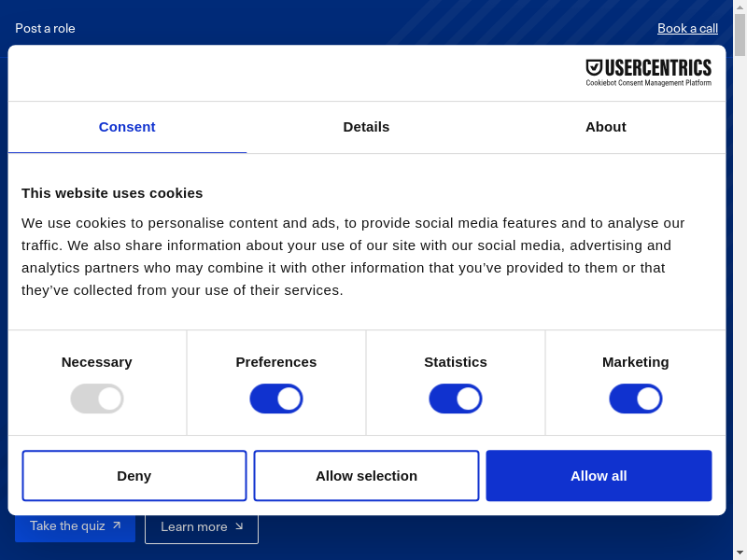Select the Consent tab

pos(127,127)
